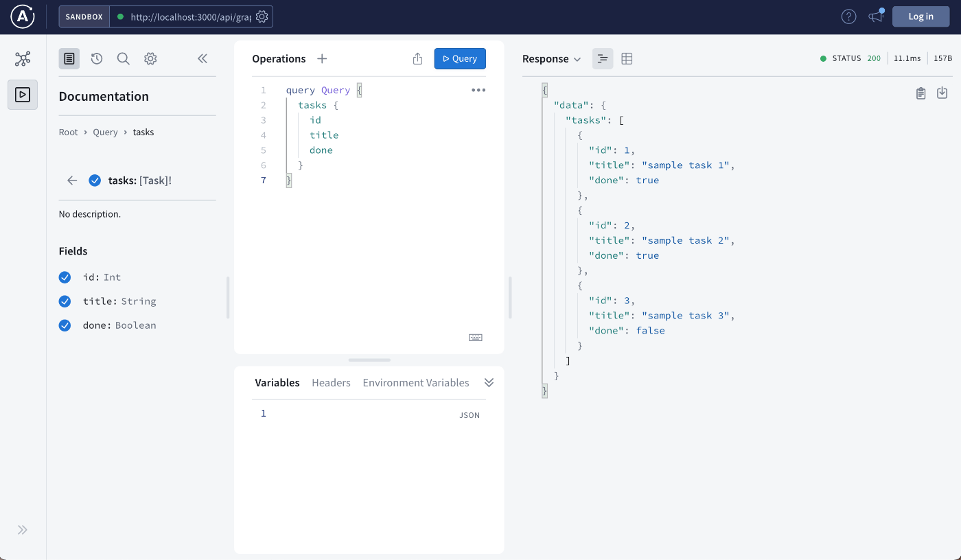Select the Variables tab

pos(277,383)
